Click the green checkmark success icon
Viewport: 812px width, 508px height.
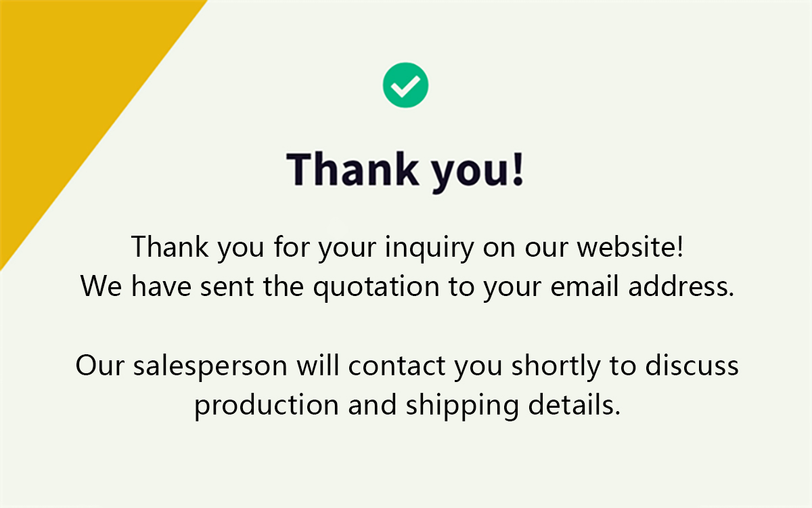click(406, 85)
